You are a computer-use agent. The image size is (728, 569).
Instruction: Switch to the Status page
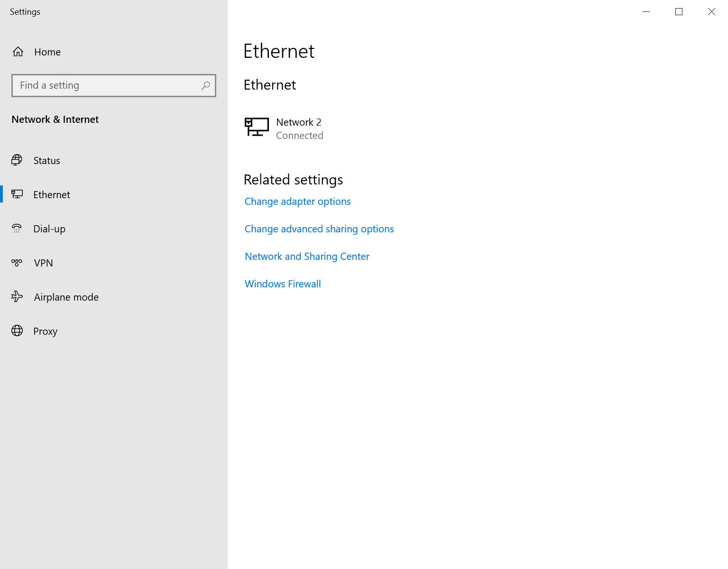[46, 160]
